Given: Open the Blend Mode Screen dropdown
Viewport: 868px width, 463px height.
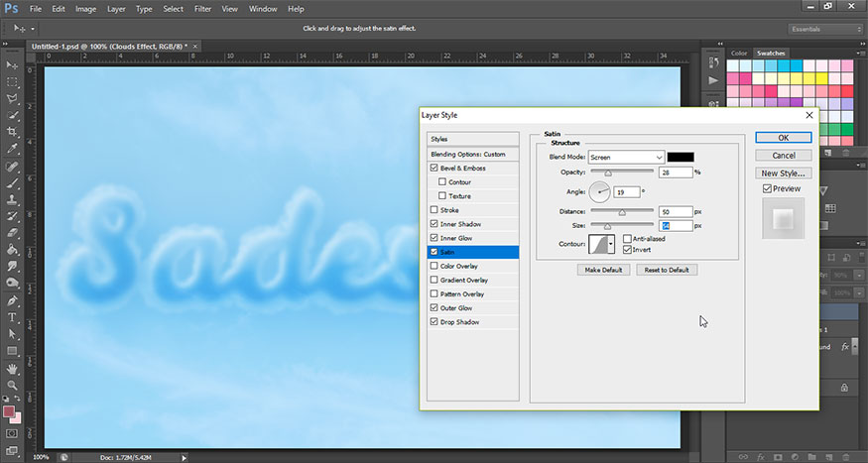Looking at the screenshot, I should (625, 158).
